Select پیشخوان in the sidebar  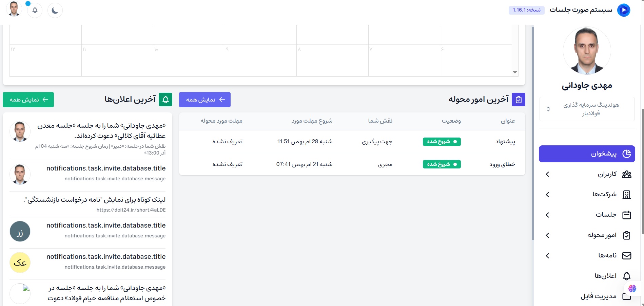pos(587,154)
